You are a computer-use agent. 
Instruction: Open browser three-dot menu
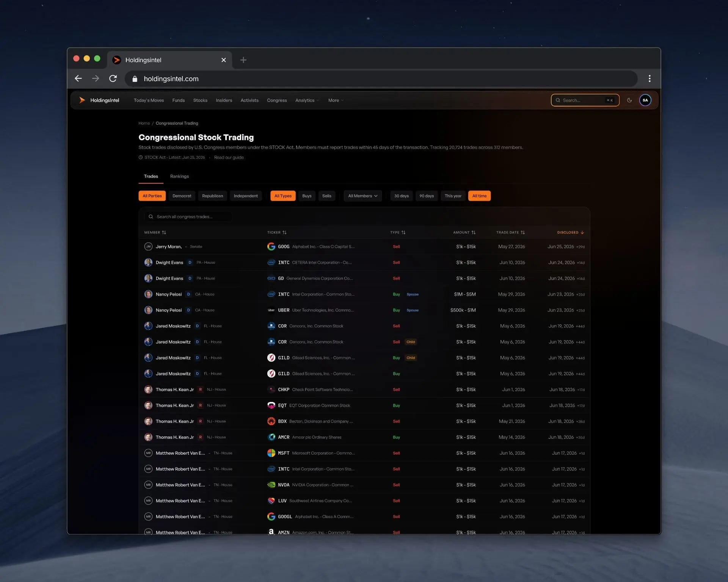click(x=650, y=78)
